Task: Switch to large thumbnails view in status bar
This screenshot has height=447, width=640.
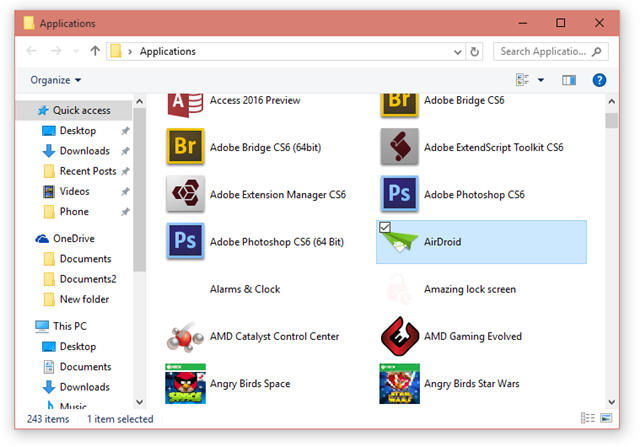Action: 606,418
